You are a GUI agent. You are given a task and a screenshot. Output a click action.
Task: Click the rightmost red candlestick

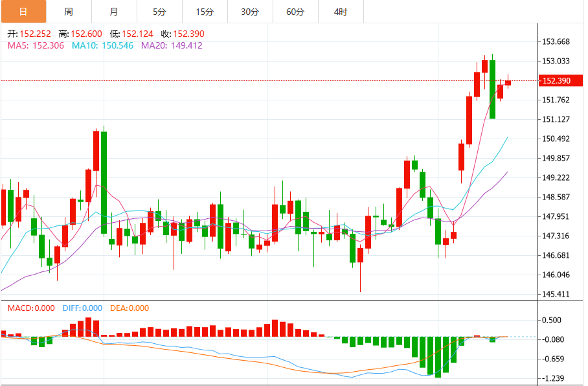point(508,82)
